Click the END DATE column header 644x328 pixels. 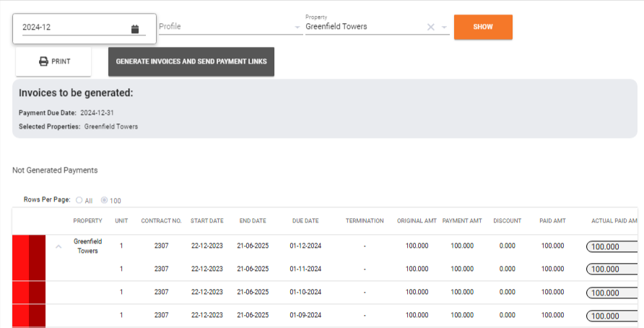tap(253, 221)
